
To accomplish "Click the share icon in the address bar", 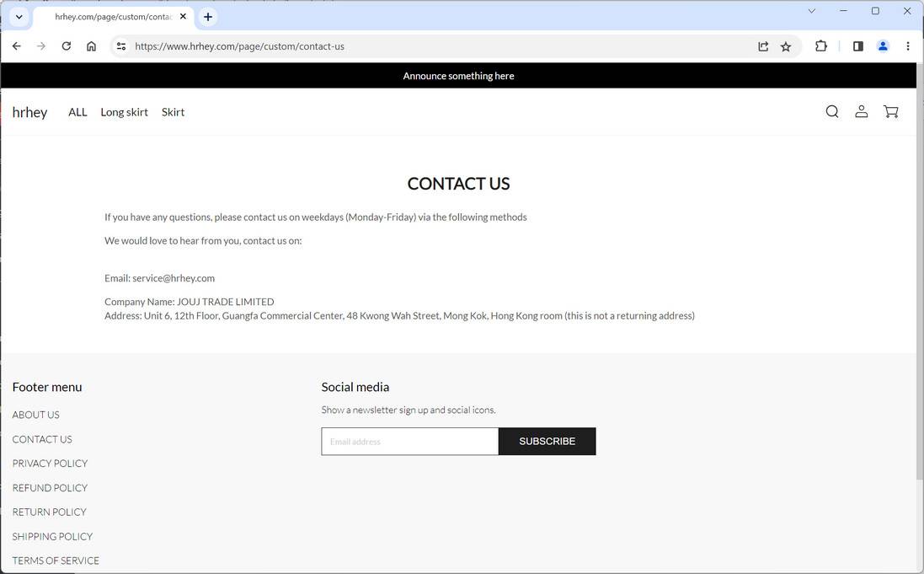I will click(762, 46).
